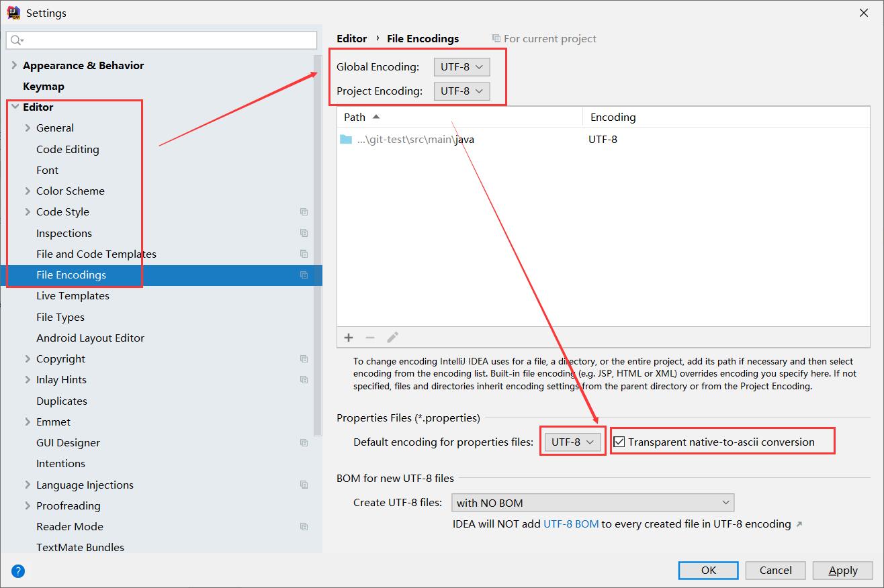Screen dimensions: 884x588
Task: Select the git-test src main java path row
Action: pos(605,140)
